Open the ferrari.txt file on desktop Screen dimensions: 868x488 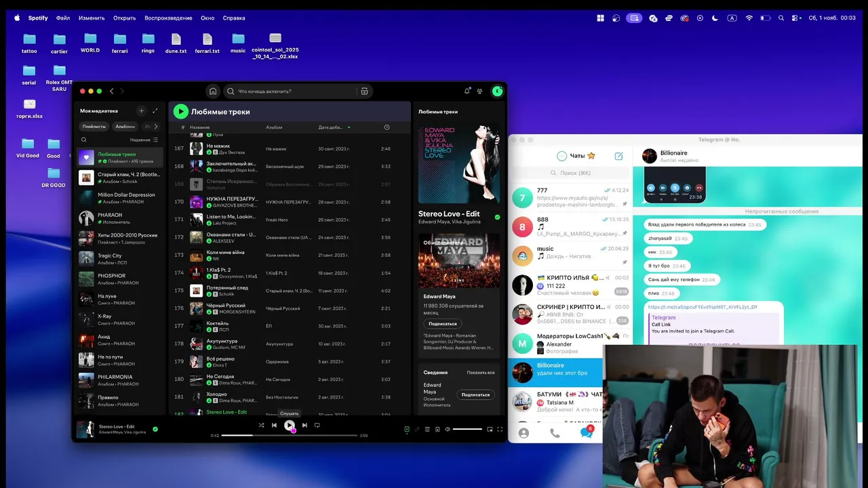(207, 43)
